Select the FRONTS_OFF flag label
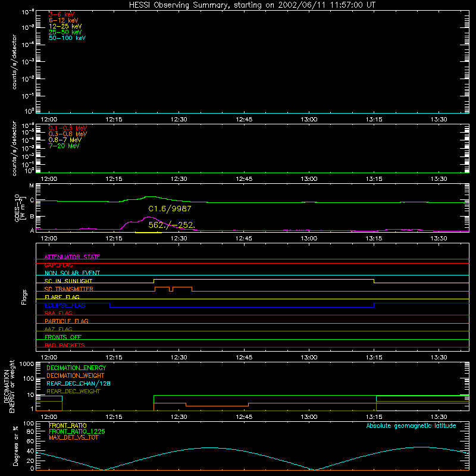Viewport: 476px width, 476px height. click(x=63, y=337)
